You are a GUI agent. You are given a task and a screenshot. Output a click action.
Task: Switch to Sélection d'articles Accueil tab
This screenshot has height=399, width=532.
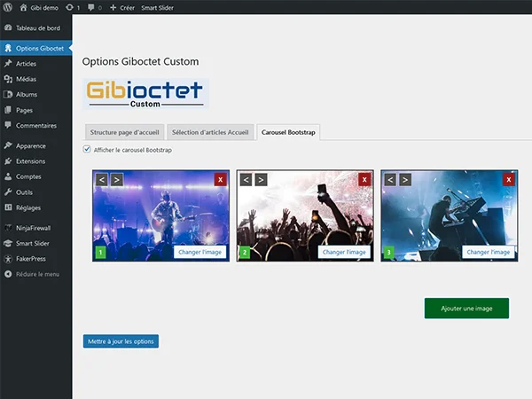210,132
